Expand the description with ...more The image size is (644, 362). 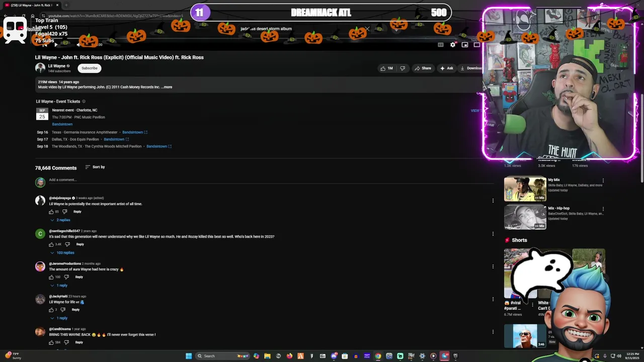click(x=168, y=87)
